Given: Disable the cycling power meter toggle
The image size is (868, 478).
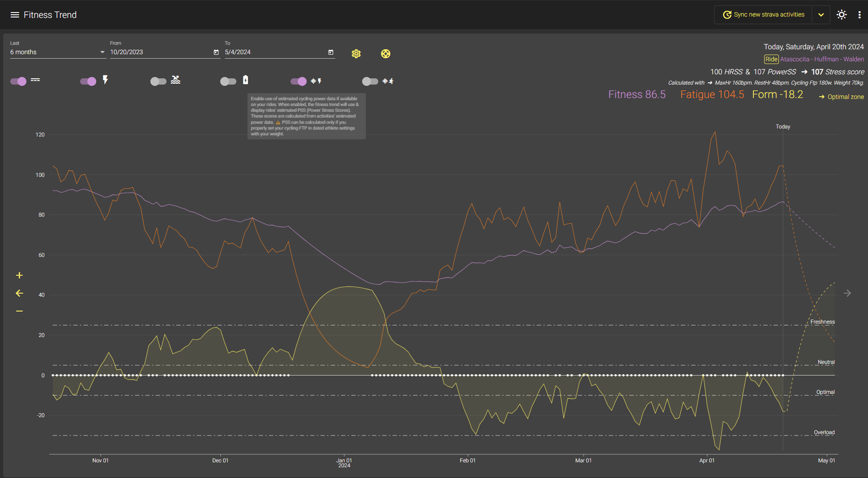Looking at the screenshot, I should point(88,81).
